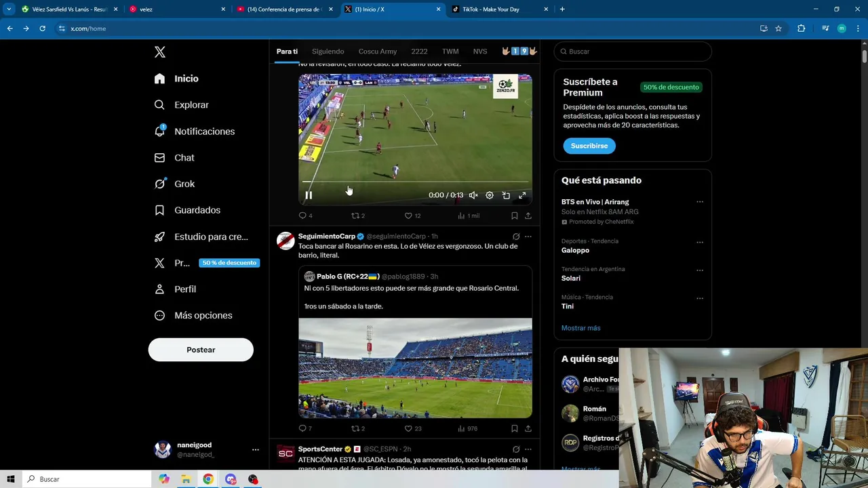Open options for Tini trend
This screenshot has height=488, width=868.
700,298
